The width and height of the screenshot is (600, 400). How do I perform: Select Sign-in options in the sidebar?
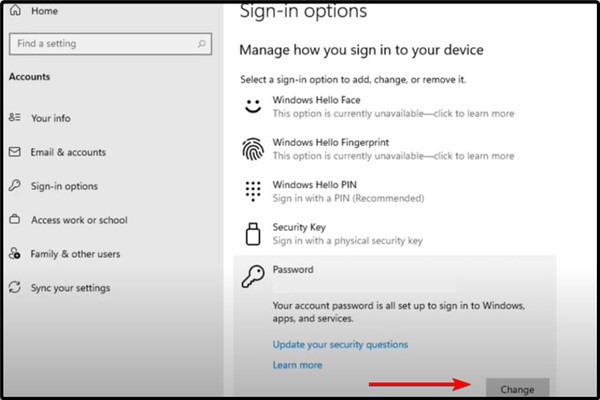pos(64,186)
